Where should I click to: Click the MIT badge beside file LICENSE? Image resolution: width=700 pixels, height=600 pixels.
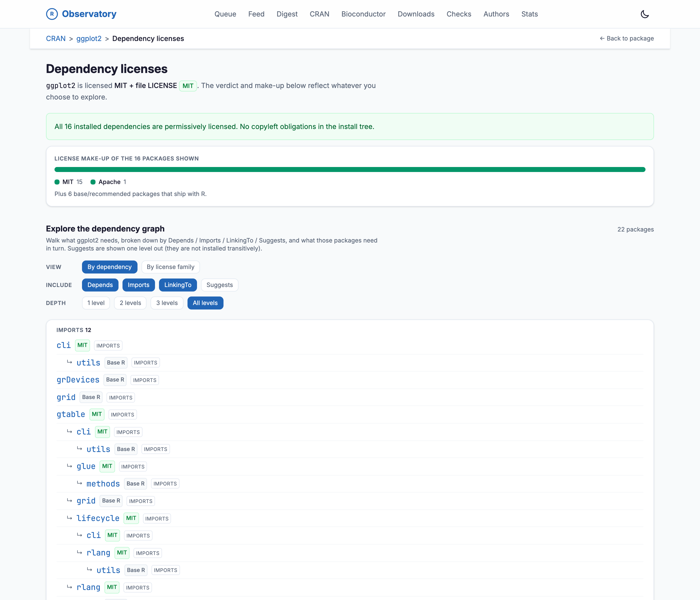point(188,86)
